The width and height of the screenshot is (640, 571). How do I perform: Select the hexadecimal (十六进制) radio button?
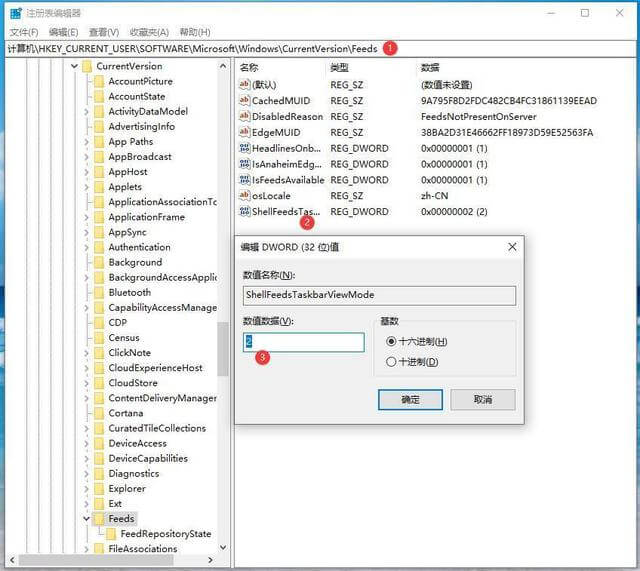tap(391, 342)
